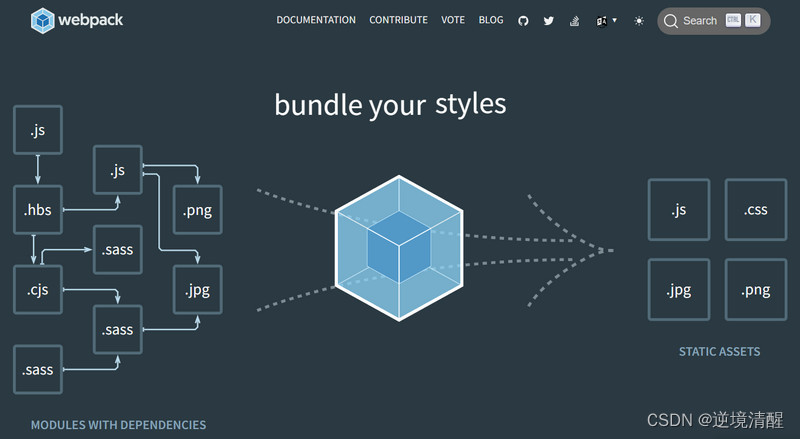Open the DOCUMENTATION page
Image resolution: width=800 pixels, height=439 pixels.
tap(316, 20)
